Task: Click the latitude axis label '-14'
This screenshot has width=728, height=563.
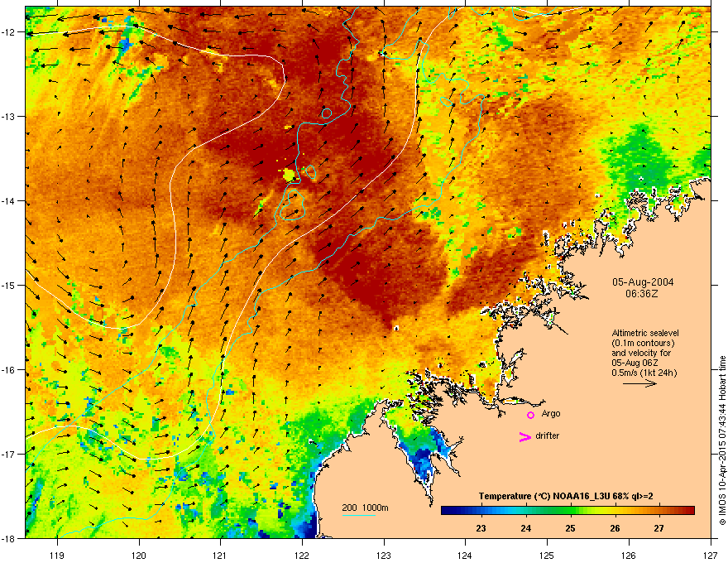Action: point(10,200)
